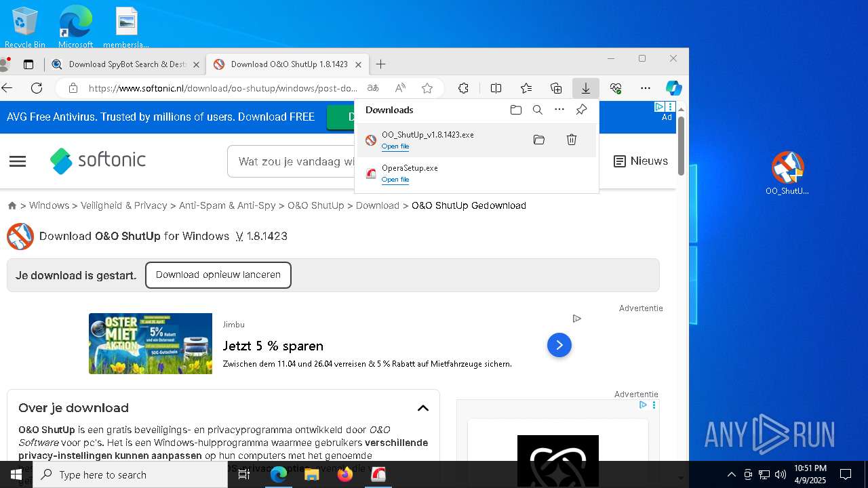Delete OO_ShutUp_v1.8.1423.exe download entry
This screenshot has width=868, height=488.
pos(572,140)
